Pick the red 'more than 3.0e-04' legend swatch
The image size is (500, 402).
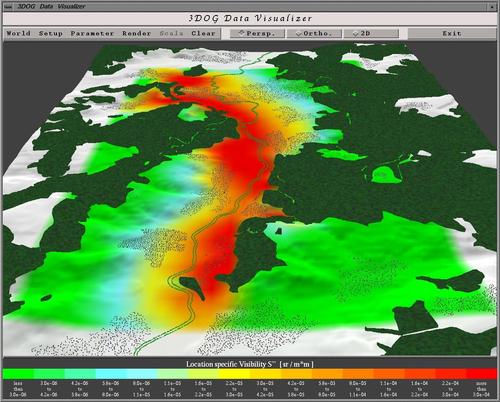481,374
